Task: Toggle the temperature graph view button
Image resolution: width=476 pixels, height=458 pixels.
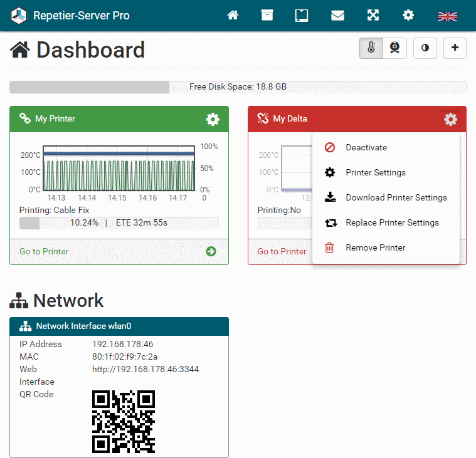Action: pyautogui.click(x=371, y=48)
